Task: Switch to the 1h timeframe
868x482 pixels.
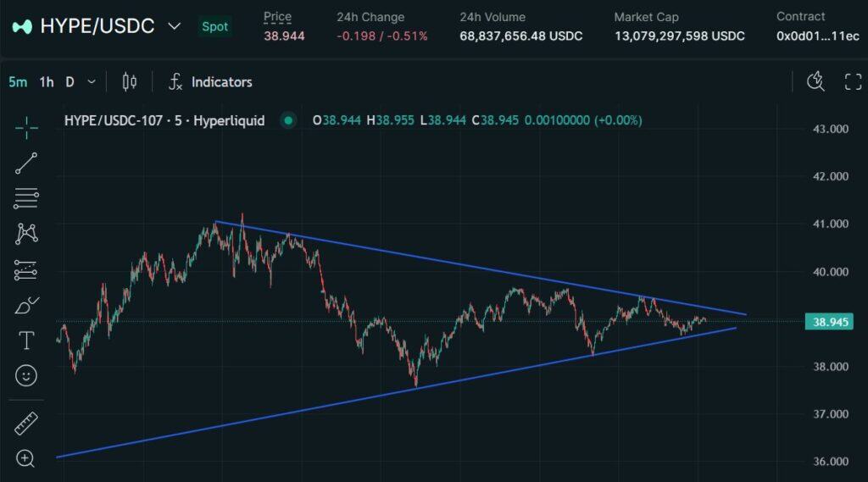Action: coord(47,82)
